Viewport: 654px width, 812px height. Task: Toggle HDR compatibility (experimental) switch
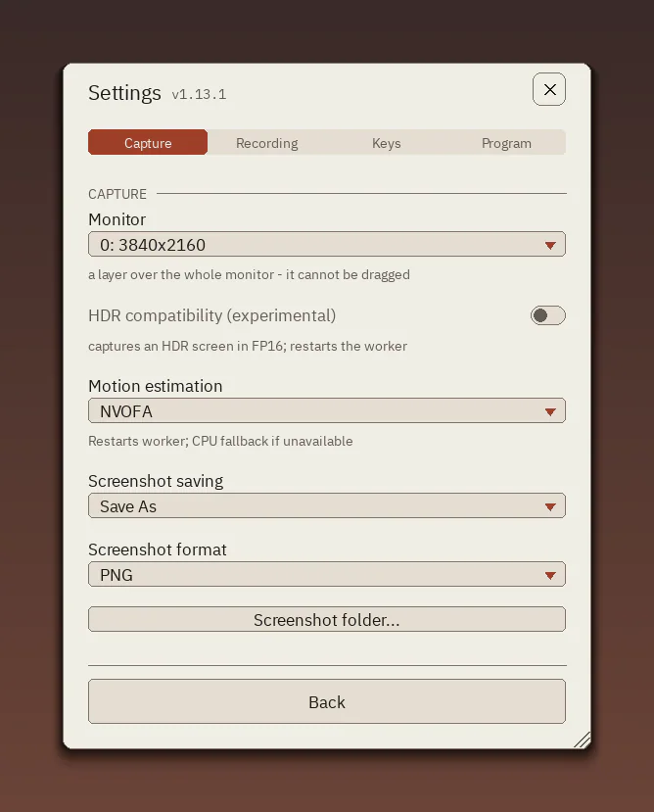click(x=548, y=315)
